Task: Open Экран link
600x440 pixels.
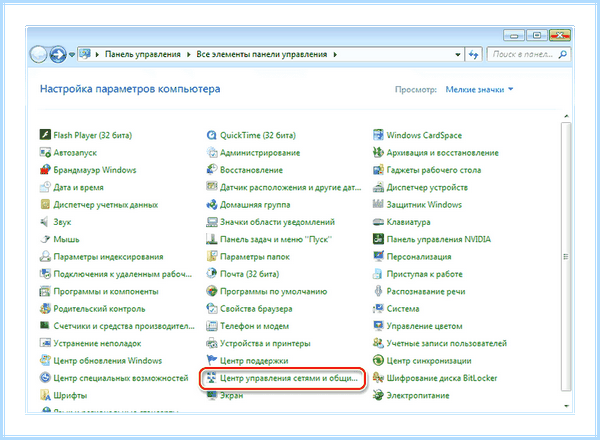Action: pyautogui.click(x=232, y=396)
